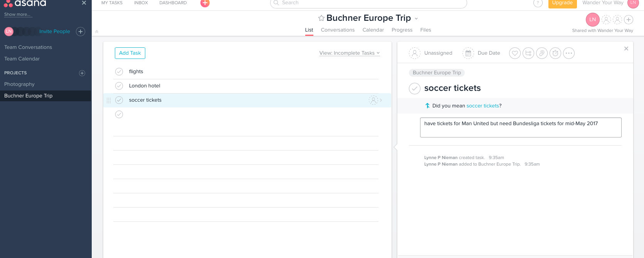The image size is (644, 258).
Task: Open Team Conversations
Action: [28, 47]
